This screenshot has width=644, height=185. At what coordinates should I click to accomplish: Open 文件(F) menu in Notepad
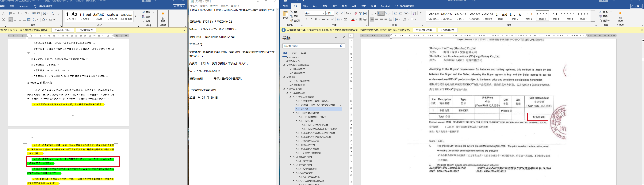pos(194,6)
